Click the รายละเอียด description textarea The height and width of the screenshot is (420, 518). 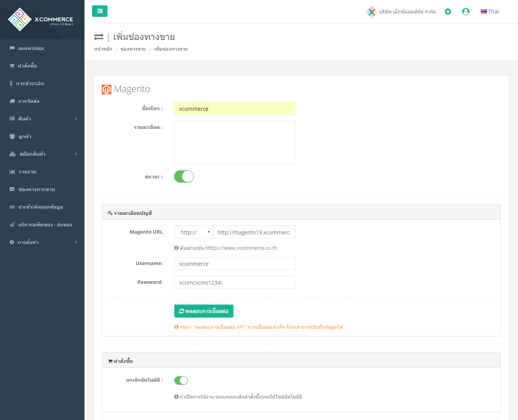pos(235,143)
